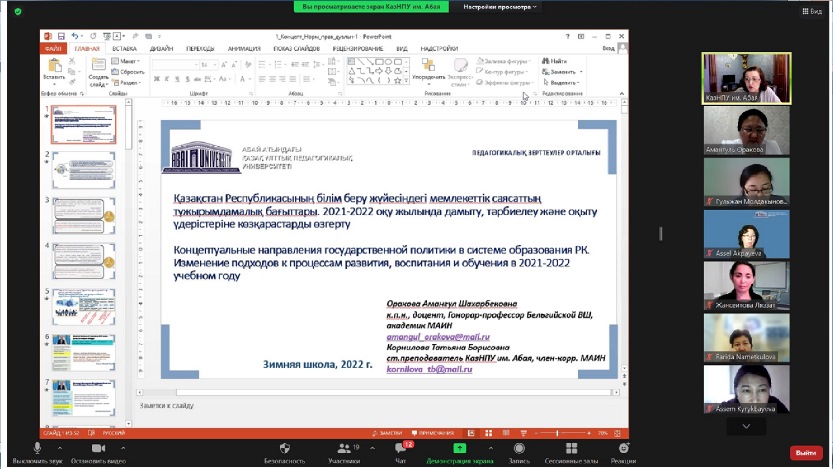This screenshot has width=833, height=469.
Task: Expand the audio options arrow beside microphone
Action: [x=62, y=447]
